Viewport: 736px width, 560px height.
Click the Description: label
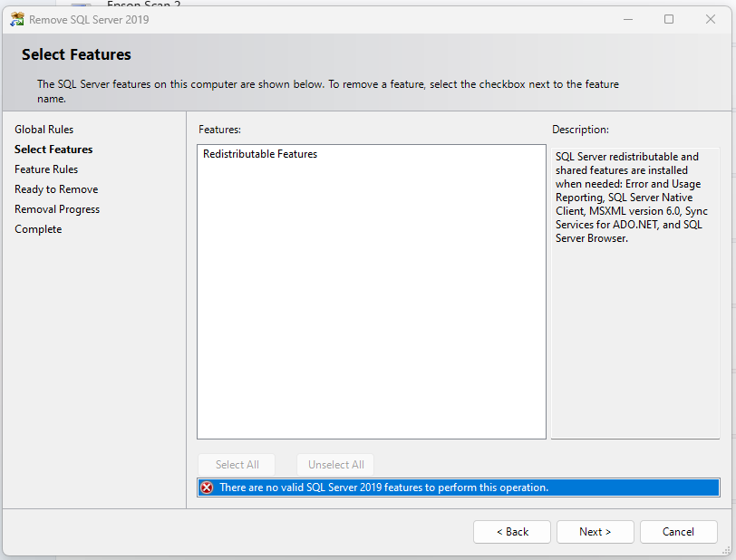580,130
